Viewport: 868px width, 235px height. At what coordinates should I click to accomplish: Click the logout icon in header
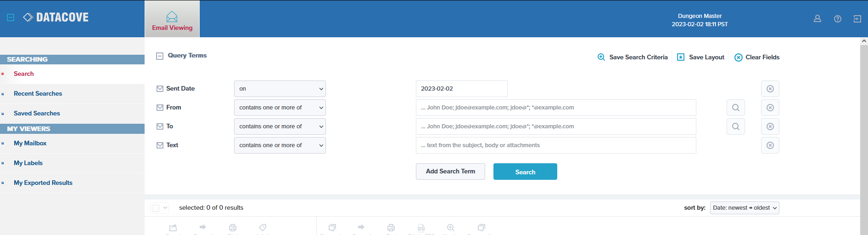857,19
